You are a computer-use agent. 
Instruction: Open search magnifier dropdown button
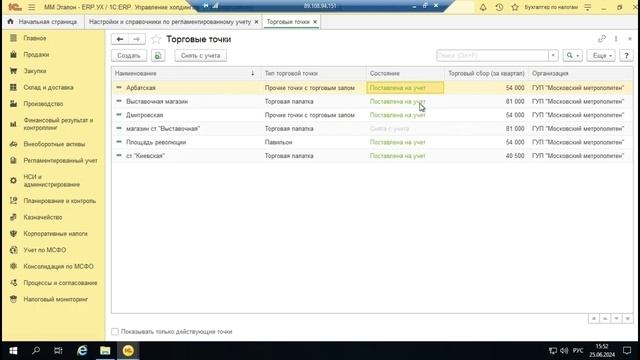[573, 56]
